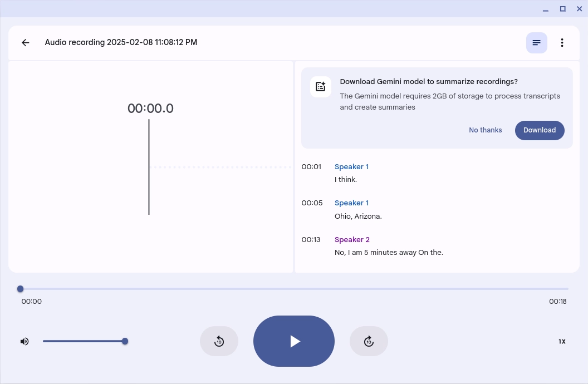Jump to transcript timestamp 00:13
The image size is (588, 384).
[x=311, y=240]
